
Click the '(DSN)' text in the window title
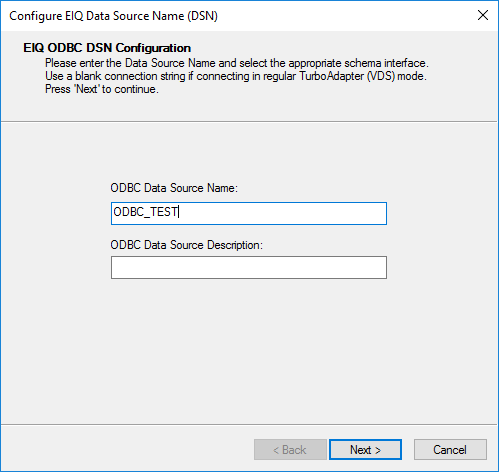[202, 16]
